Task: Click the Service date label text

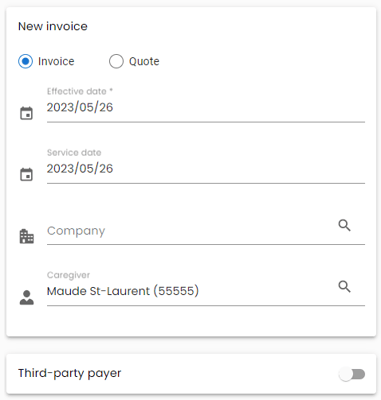Action: tap(74, 152)
